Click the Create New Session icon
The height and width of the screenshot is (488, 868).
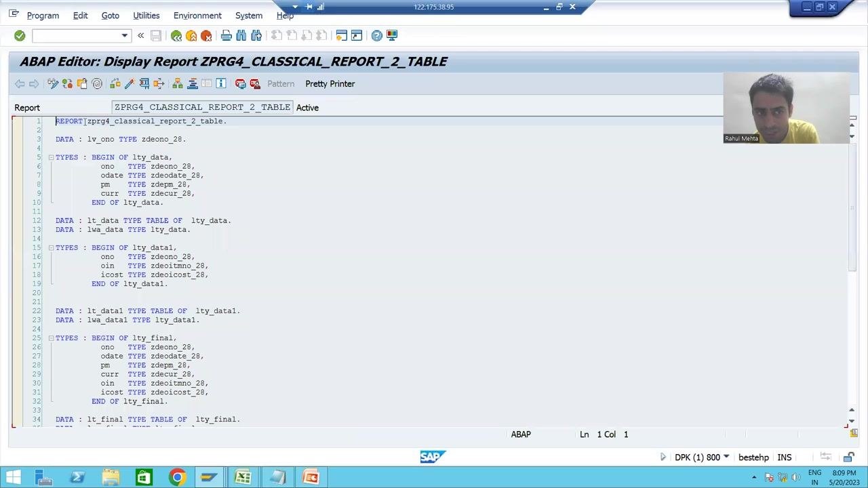[x=342, y=35]
